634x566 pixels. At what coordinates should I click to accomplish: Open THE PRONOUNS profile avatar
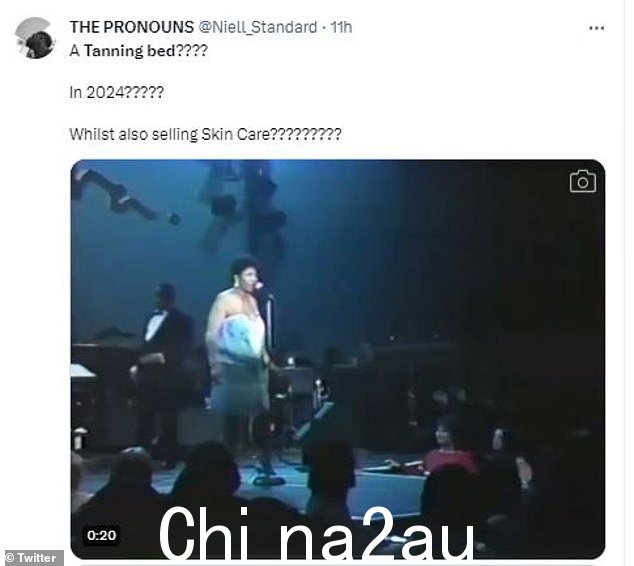coord(34,38)
